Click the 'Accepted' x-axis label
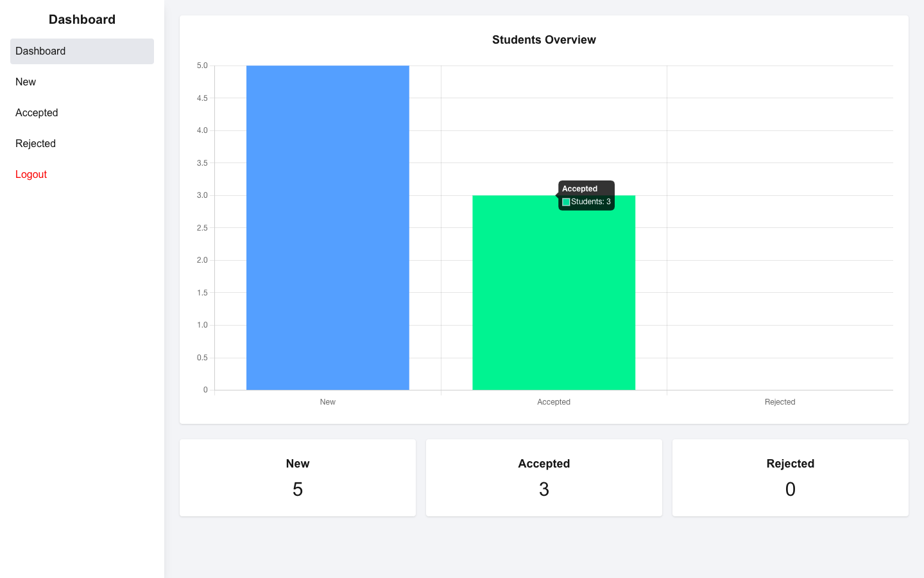The height and width of the screenshot is (578, 924). pyautogui.click(x=554, y=402)
